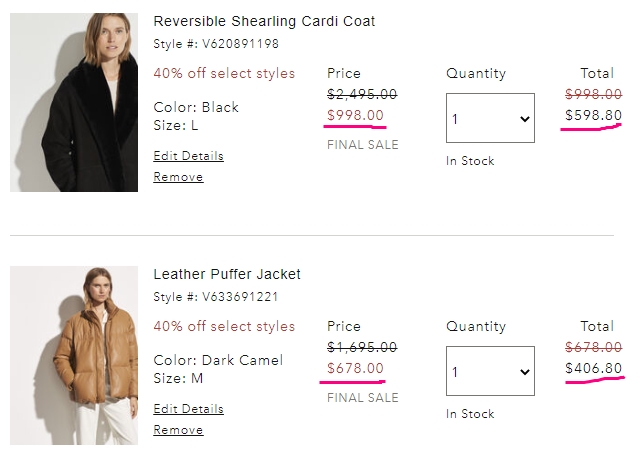Open quantity dropdown for the Cardi Coat
Viewport: 643px width, 454px height.
[490, 118]
